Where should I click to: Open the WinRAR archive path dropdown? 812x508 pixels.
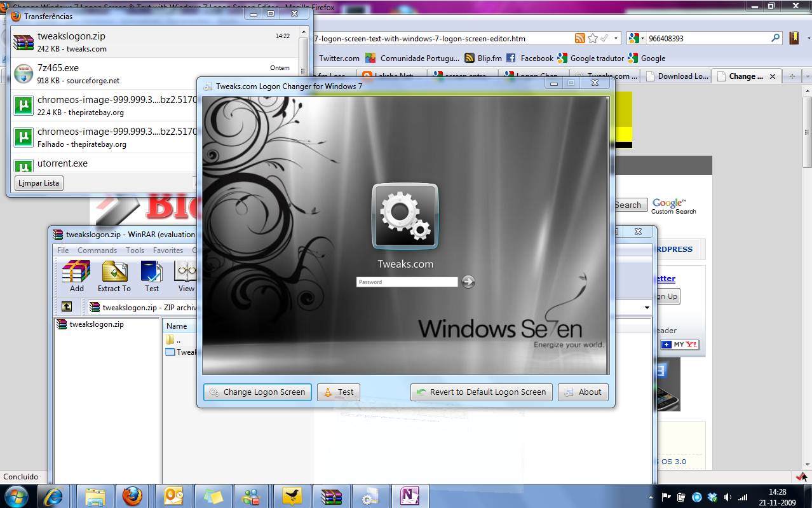pyautogui.click(x=647, y=308)
